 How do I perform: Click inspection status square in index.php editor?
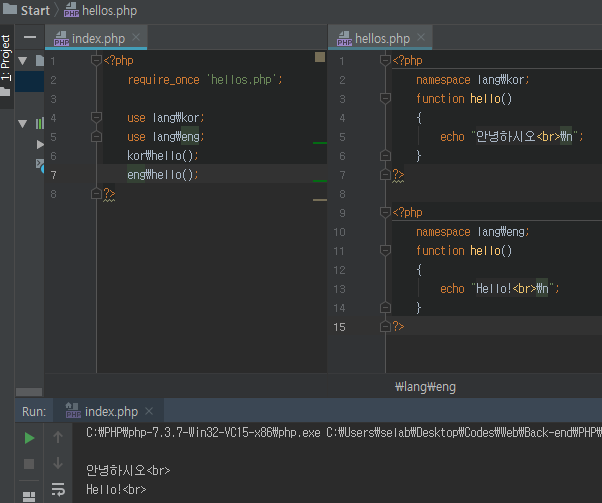[320, 58]
